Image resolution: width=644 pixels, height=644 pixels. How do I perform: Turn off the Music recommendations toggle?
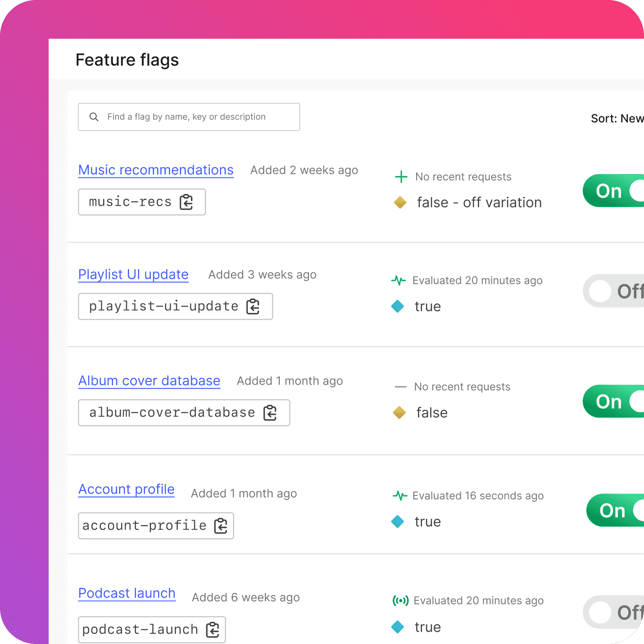tap(613, 191)
